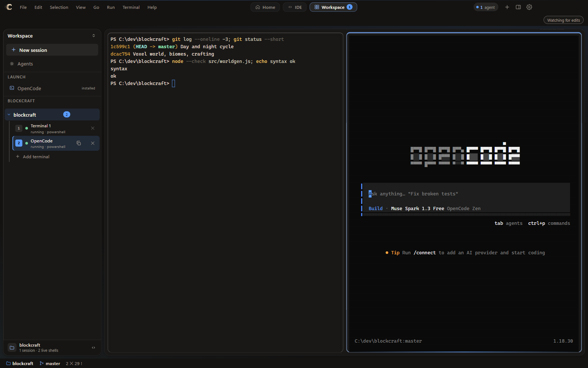Click the version number 1.18.30
588x368 pixels.
563,341
